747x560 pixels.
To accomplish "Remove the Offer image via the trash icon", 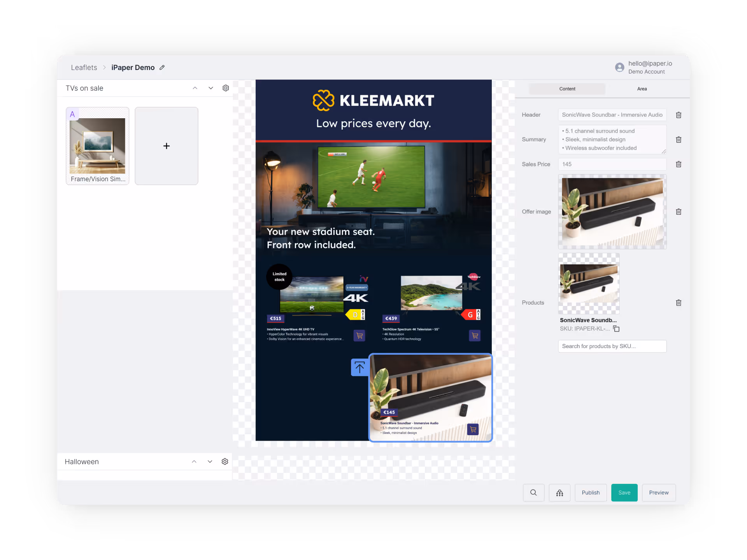I will (x=679, y=212).
